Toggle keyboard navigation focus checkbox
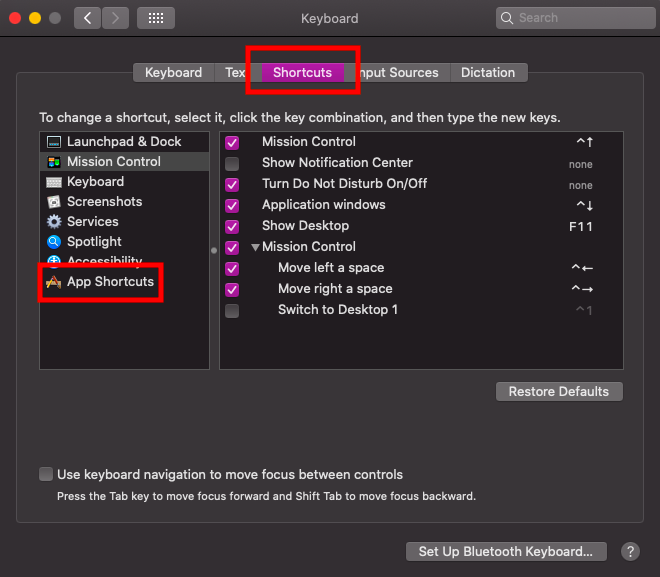The image size is (660, 577). click(x=46, y=474)
